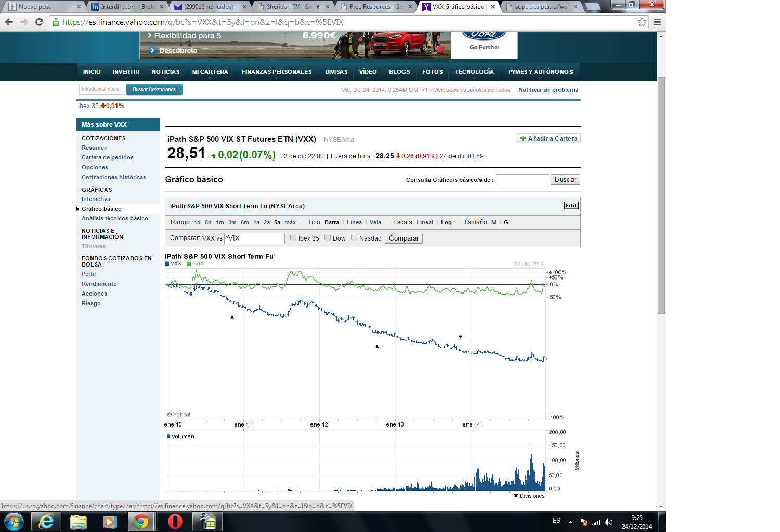Click the Ford logo in the ad
780x532 pixels.
point(484,35)
